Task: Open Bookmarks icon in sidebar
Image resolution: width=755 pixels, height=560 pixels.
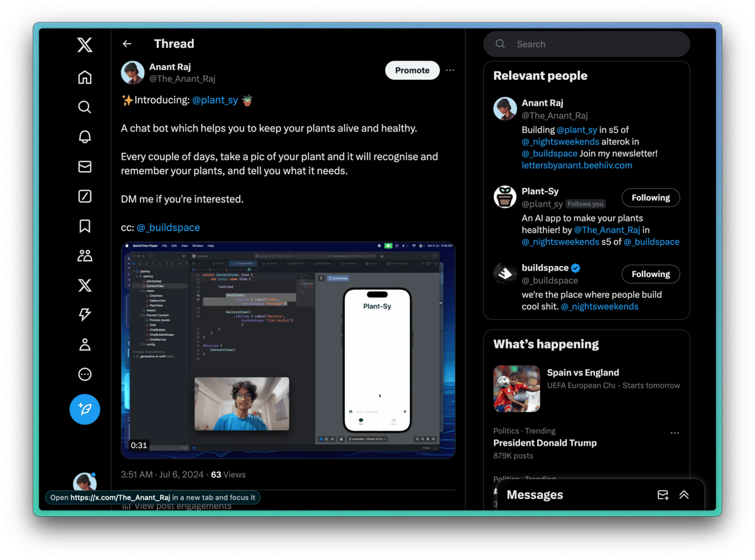Action: (x=85, y=226)
